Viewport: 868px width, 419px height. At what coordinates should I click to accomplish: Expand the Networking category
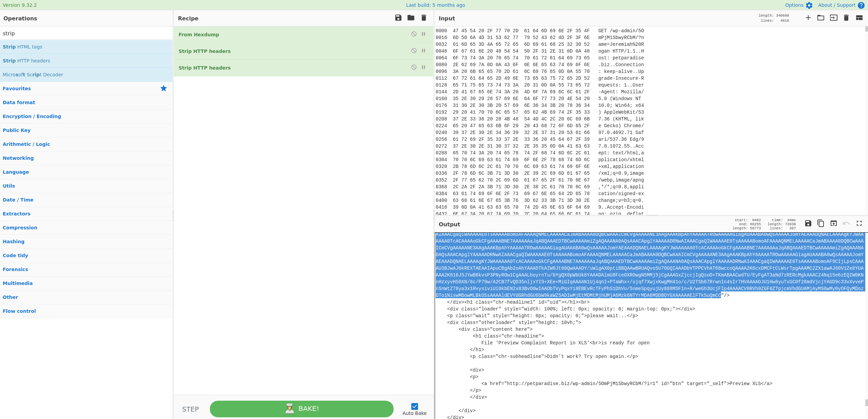tap(86, 158)
